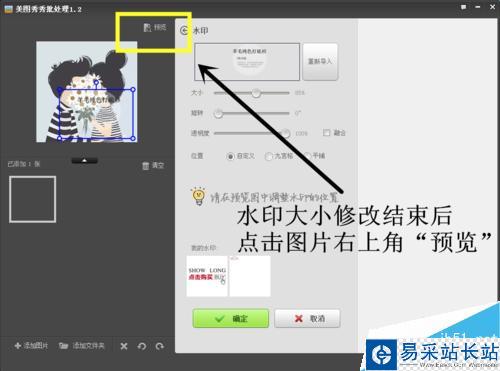Enable the 融合 blend checkbox
The width and height of the screenshot is (500, 371).
coord(326,133)
